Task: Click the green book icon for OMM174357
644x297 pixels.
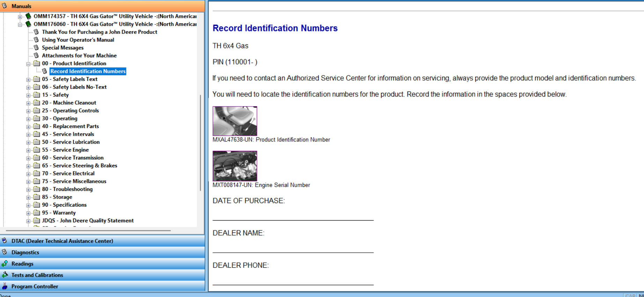Action: tap(28, 16)
